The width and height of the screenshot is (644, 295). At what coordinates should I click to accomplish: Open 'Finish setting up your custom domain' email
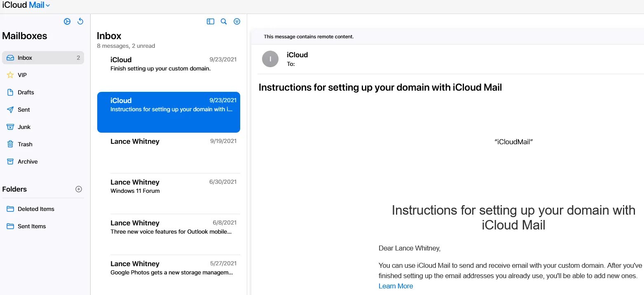[x=169, y=71]
